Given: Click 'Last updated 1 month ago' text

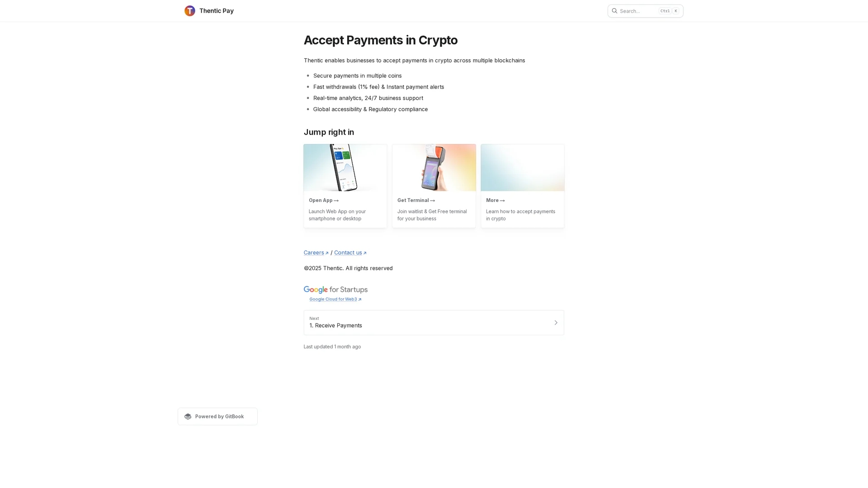Looking at the screenshot, I should 332,347.
